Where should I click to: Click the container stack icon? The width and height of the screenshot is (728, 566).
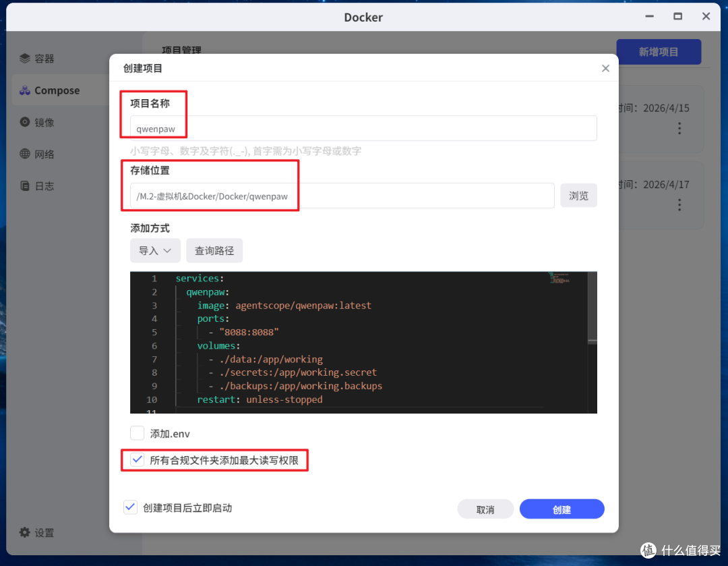click(25, 58)
